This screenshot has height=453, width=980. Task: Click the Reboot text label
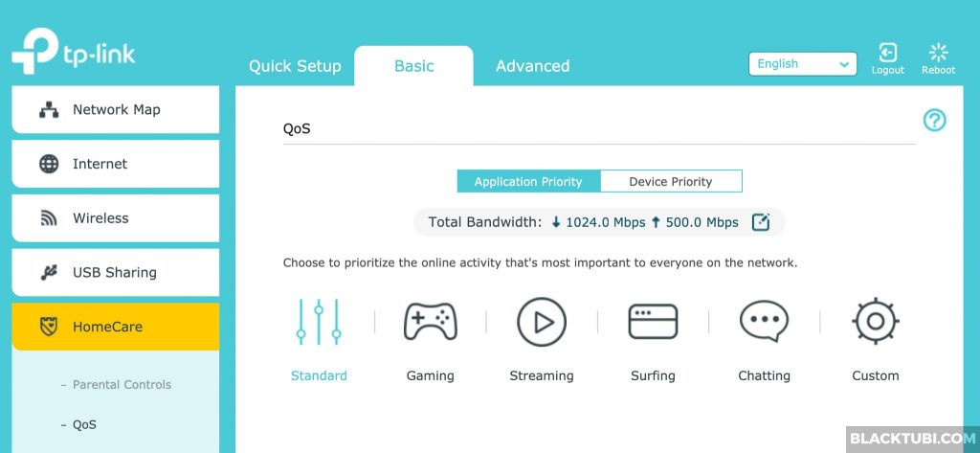pos(938,70)
